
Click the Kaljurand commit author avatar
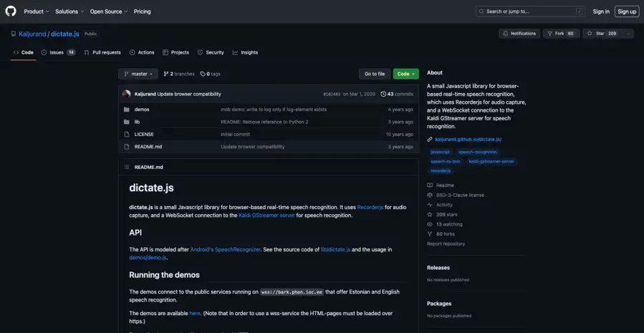[127, 94]
